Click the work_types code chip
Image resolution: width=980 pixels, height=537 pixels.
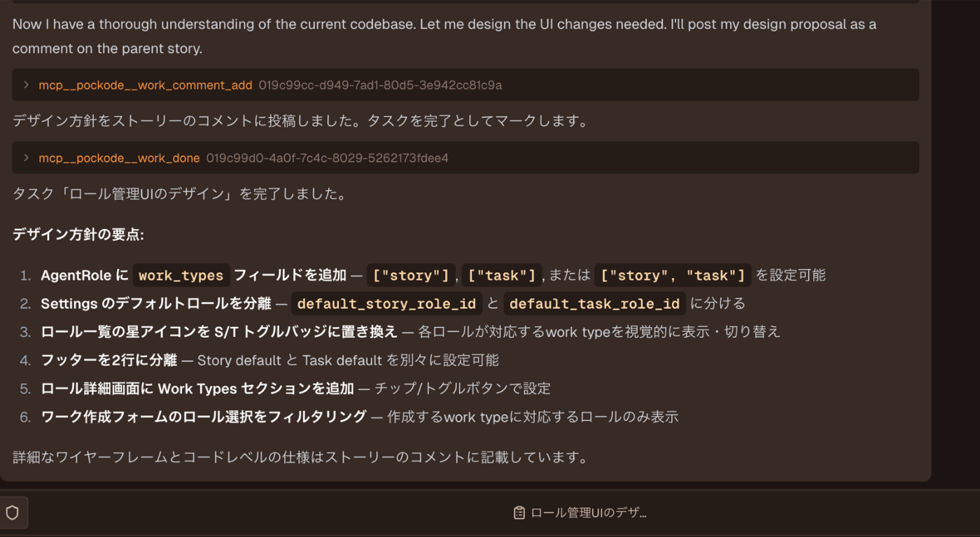pyautogui.click(x=181, y=275)
